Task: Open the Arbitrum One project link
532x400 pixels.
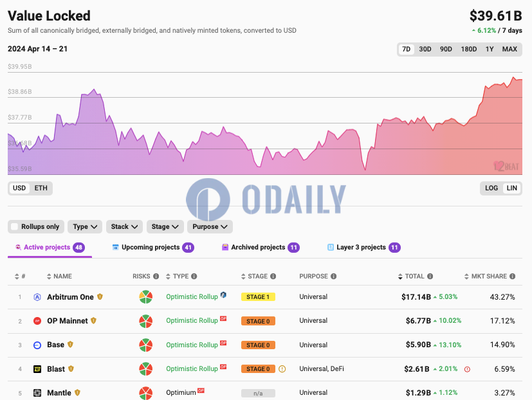Action: pos(70,297)
